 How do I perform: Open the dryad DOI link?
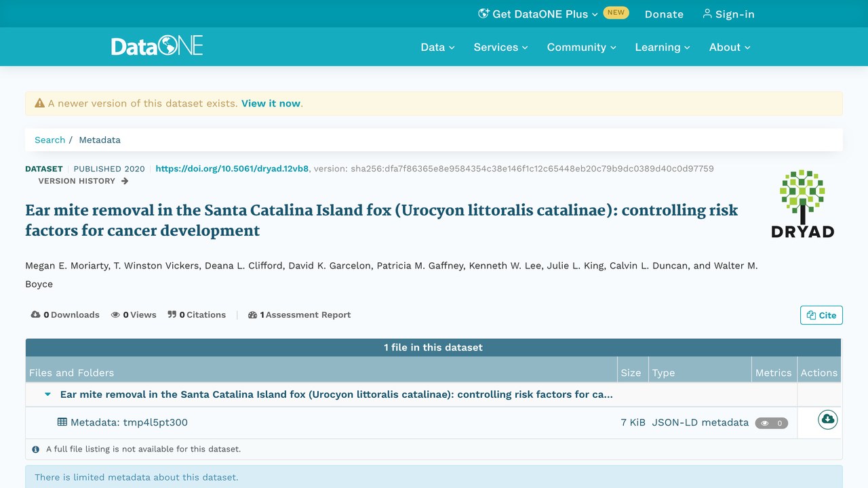click(232, 169)
